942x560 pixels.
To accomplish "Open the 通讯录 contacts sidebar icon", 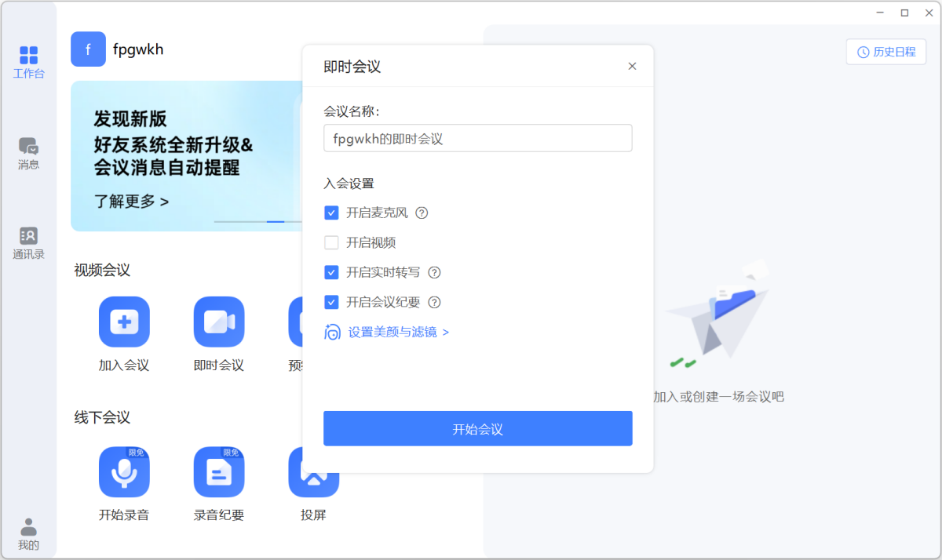I will (x=28, y=242).
